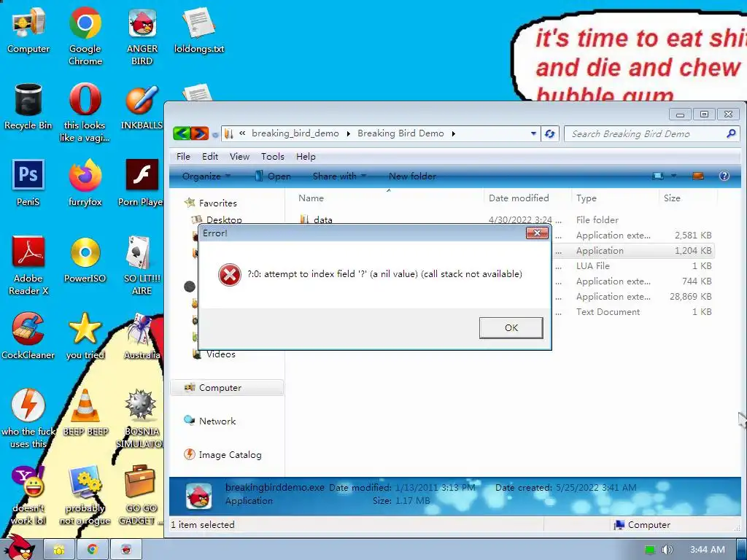Open the Tools menu

click(x=273, y=157)
